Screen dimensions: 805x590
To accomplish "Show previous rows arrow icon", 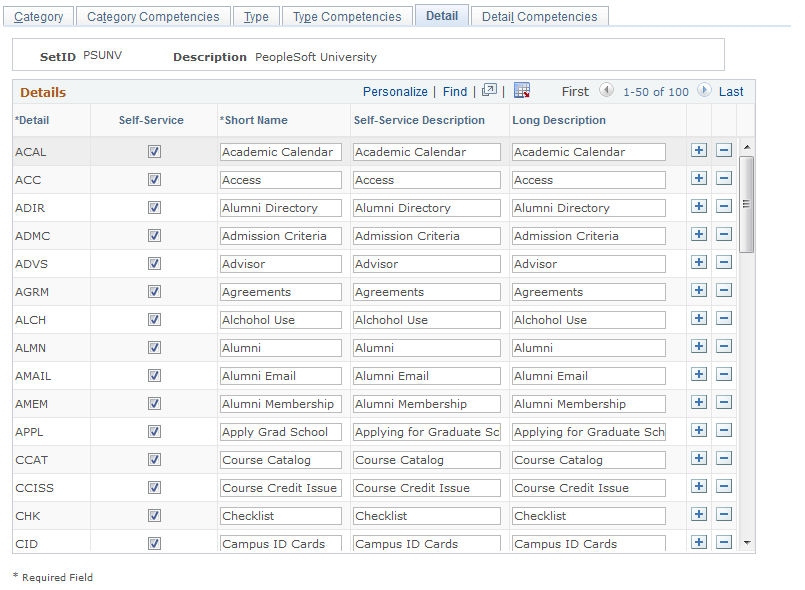I will (x=606, y=90).
